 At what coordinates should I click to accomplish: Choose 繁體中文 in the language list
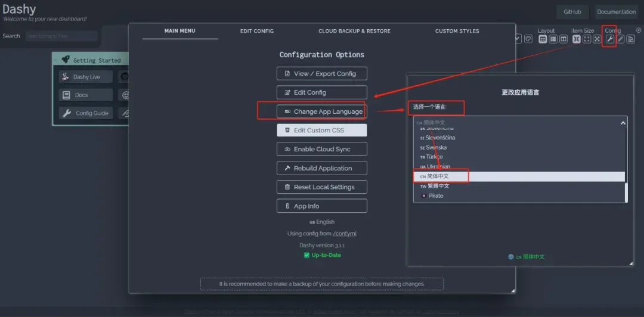[x=438, y=186]
